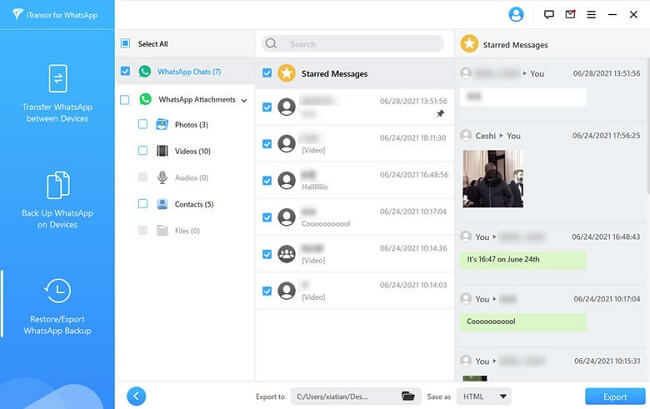Select Photos (3) label

tap(192, 125)
